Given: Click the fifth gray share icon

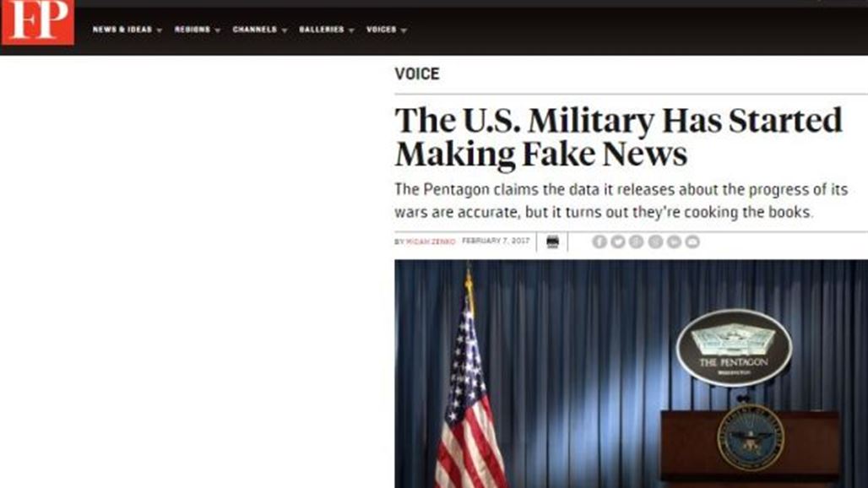Looking at the screenshot, I should (x=674, y=241).
